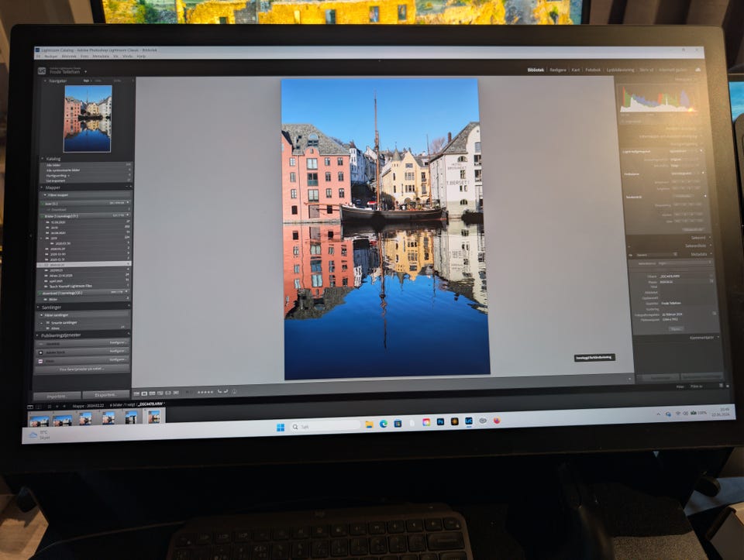Click Finn flere tjenester på nettet button
This screenshot has height=560, width=744.
pos(81,369)
